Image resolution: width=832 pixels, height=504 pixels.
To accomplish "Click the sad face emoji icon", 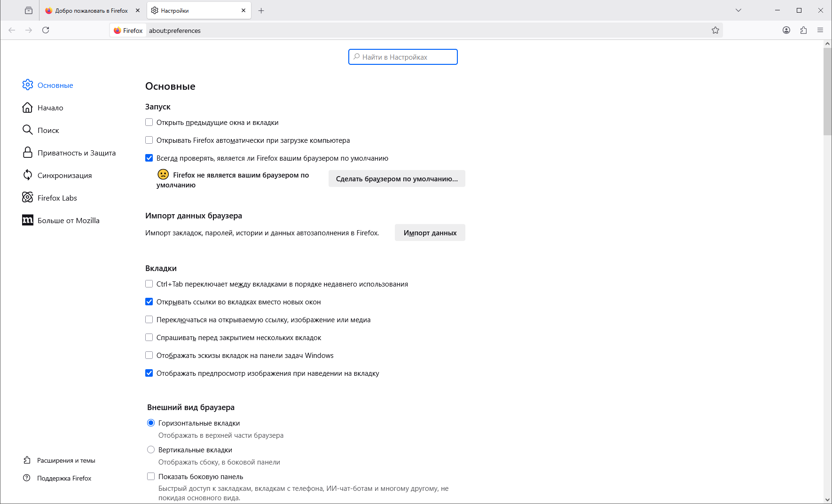I will pos(163,174).
